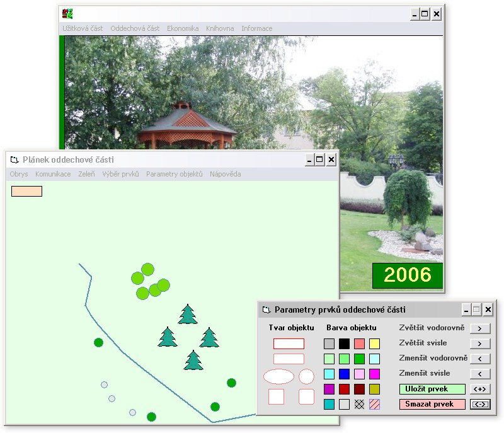Pick the sharp-cornered square shape

point(276,396)
